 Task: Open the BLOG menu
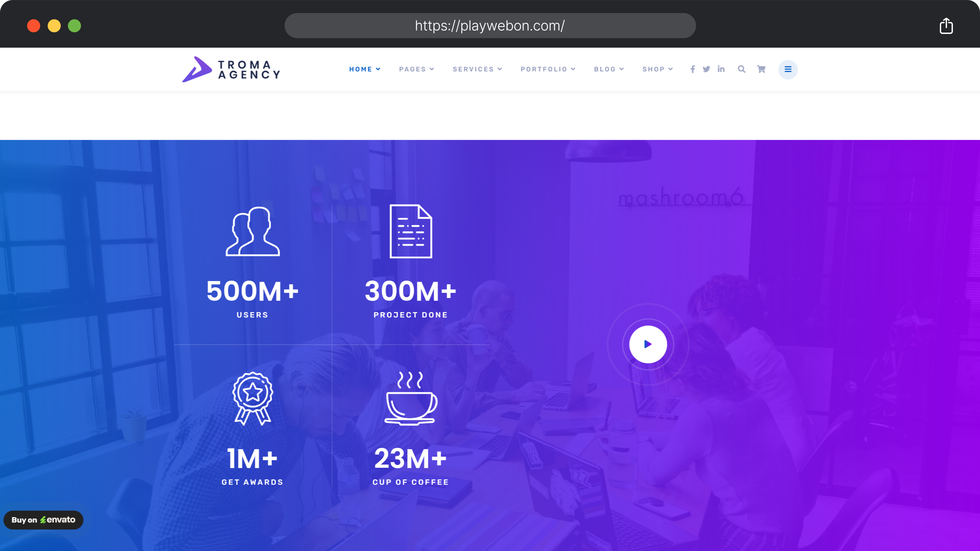(x=608, y=69)
